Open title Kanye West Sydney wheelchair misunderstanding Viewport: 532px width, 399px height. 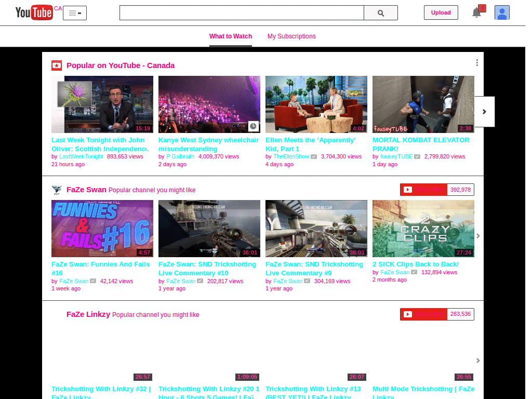[x=209, y=144]
